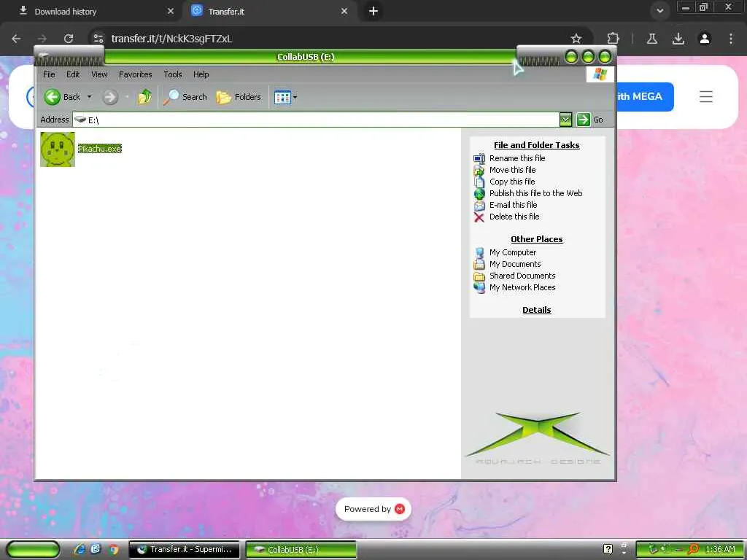Click the blue MEGA button
This screenshot has height=560, width=747.
click(645, 97)
